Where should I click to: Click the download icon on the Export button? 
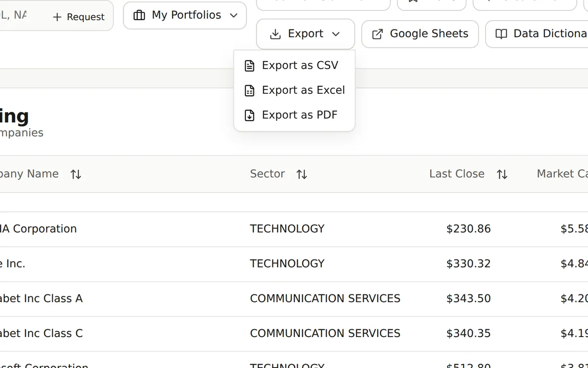[275, 34]
